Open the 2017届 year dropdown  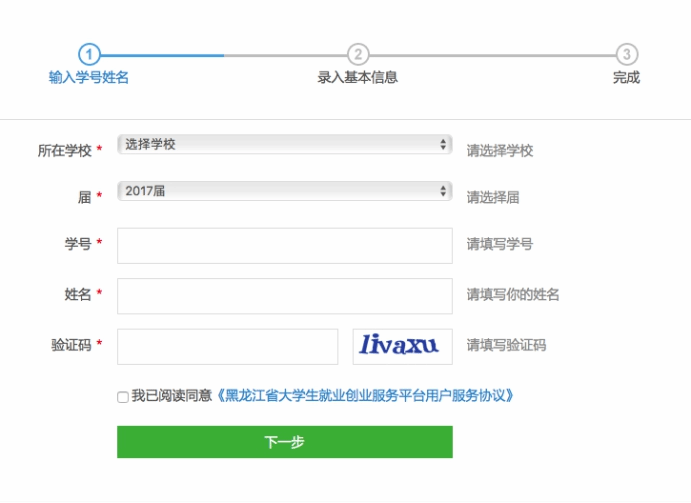pos(285,191)
